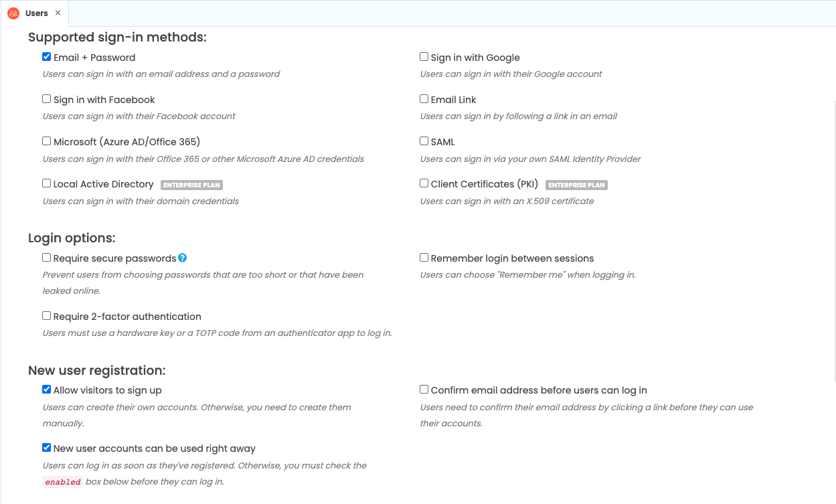Select the Users tab
This screenshot has width=836, height=504.
pos(36,13)
